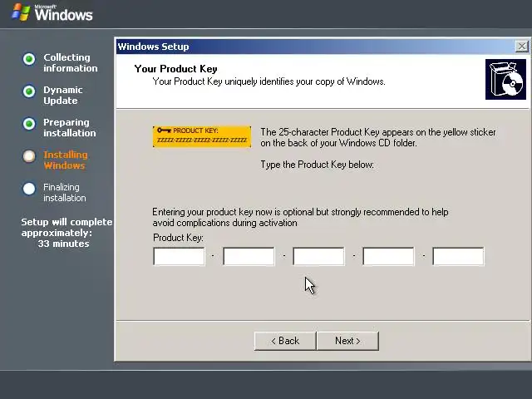The width and height of the screenshot is (532, 399).
Task: Go back with the Back button
Action: point(285,341)
